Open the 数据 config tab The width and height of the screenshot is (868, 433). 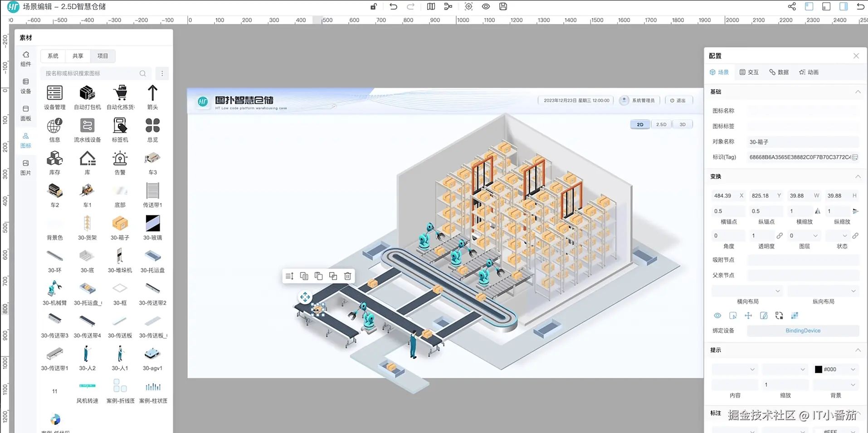(779, 72)
